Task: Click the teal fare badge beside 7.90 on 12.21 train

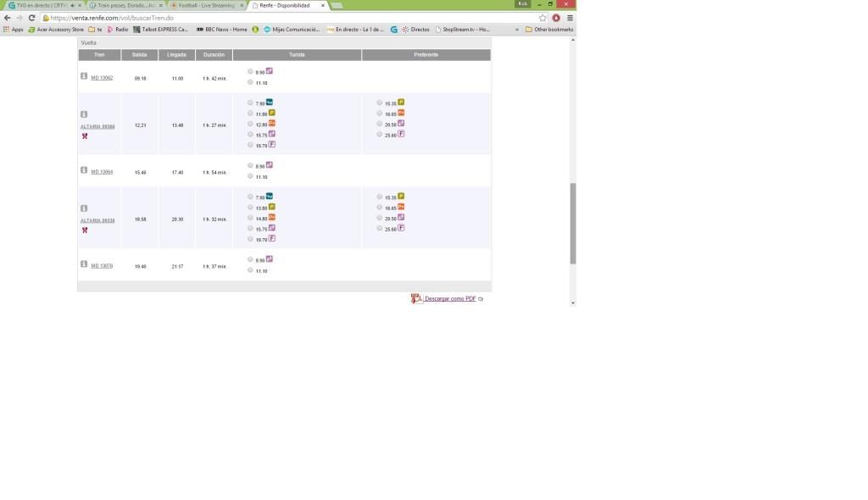Action: [270, 102]
